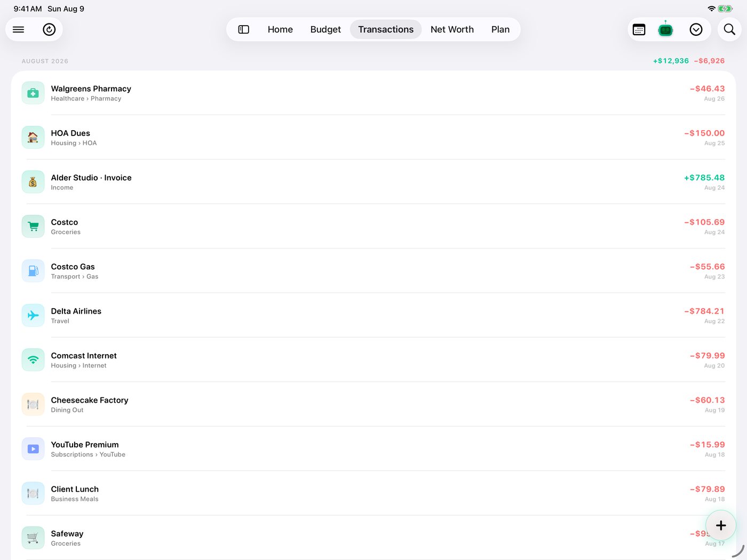Open the Alder Studio · Invoice entry
Screen dimensions: 747x560
[x=373, y=182]
